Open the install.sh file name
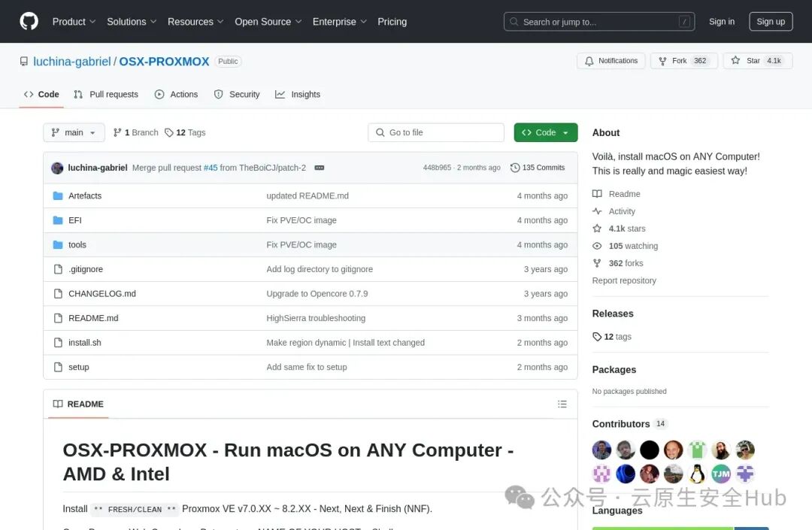812x530 pixels. [x=85, y=343]
